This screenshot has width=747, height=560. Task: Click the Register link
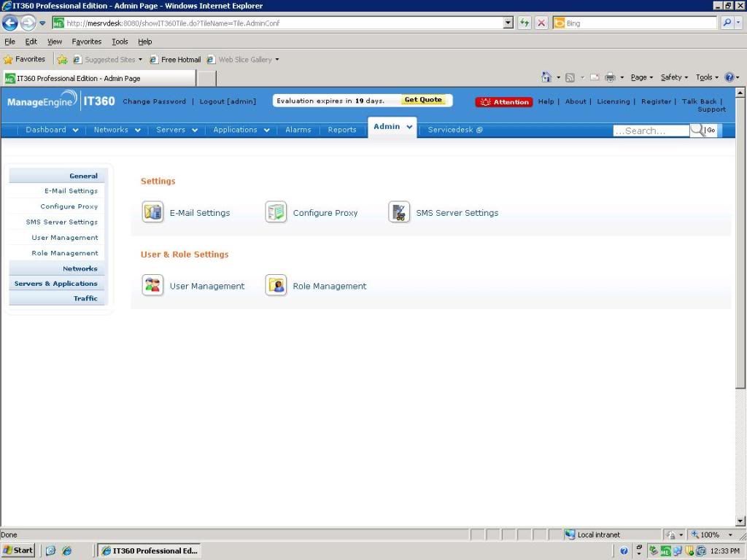coord(656,101)
